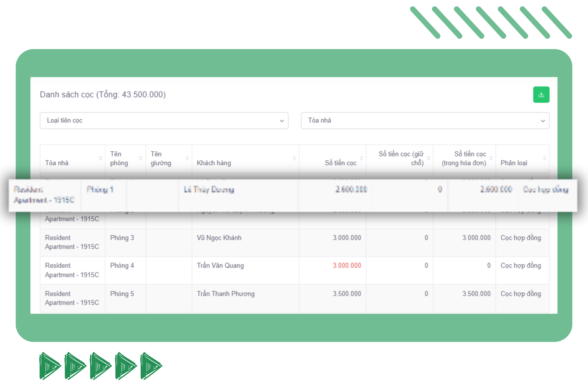Click the Khách hàng column header
This screenshot has width=588, height=391.
point(214,163)
